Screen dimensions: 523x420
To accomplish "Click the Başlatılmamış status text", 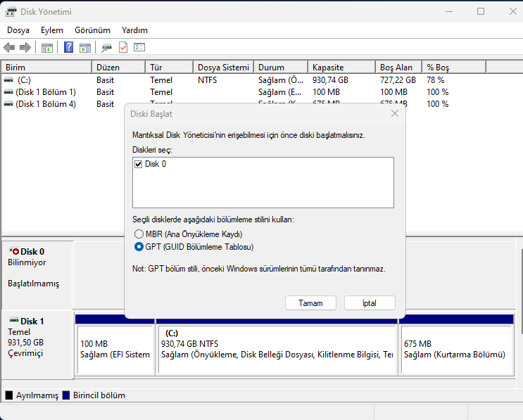I will click(33, 284).
